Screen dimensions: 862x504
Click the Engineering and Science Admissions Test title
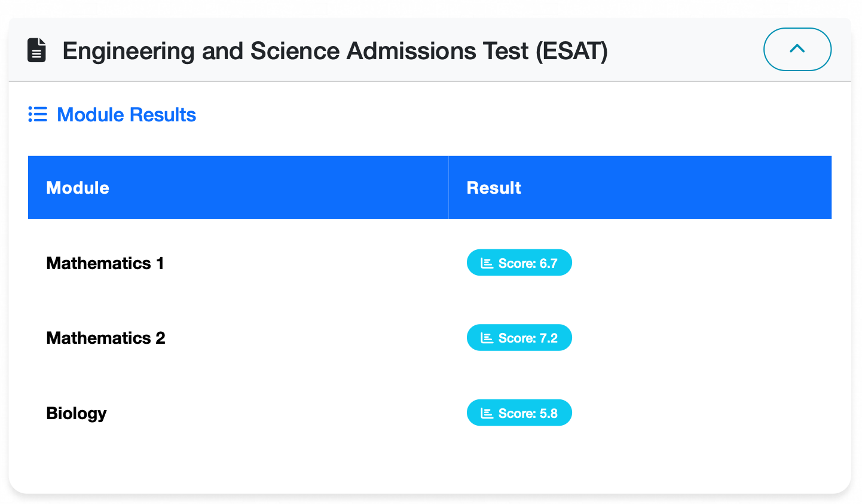335,51
